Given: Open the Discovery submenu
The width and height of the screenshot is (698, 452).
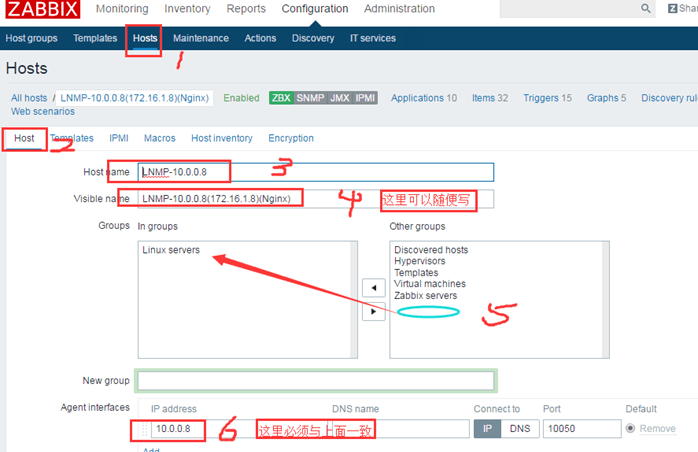Looking at the screenshot, I should tap(313, 38).
